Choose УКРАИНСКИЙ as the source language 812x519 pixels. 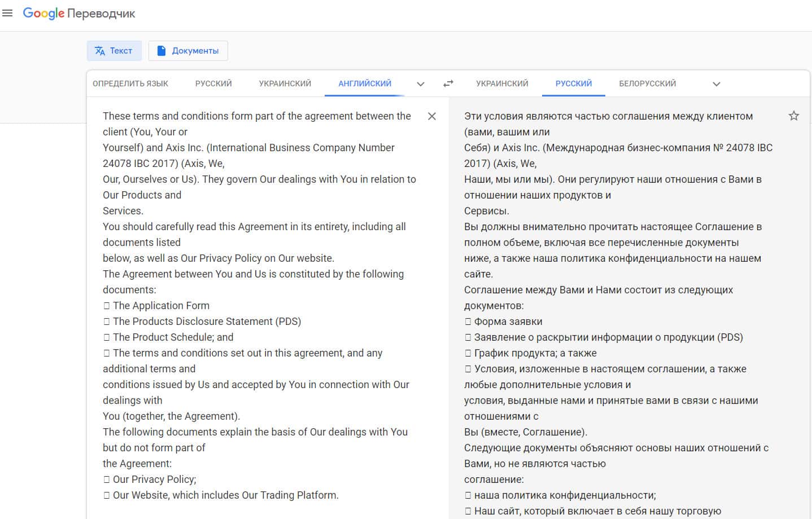tap(285, 83)
